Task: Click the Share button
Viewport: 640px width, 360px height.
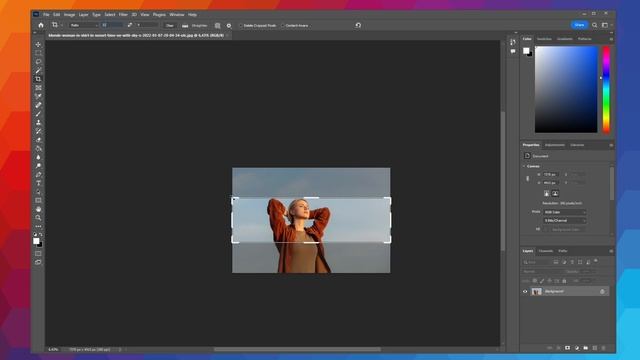Action: click(579, 25)
